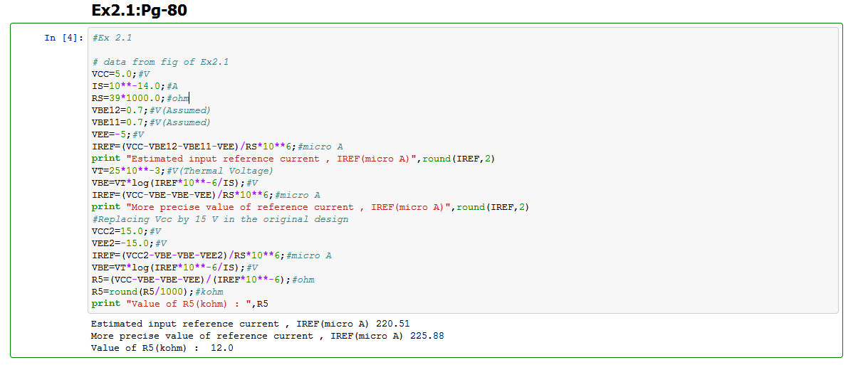868x365 pixels.
Task: Click the print 'Value of R5(kohm)' statement
Action: [179, 304]
